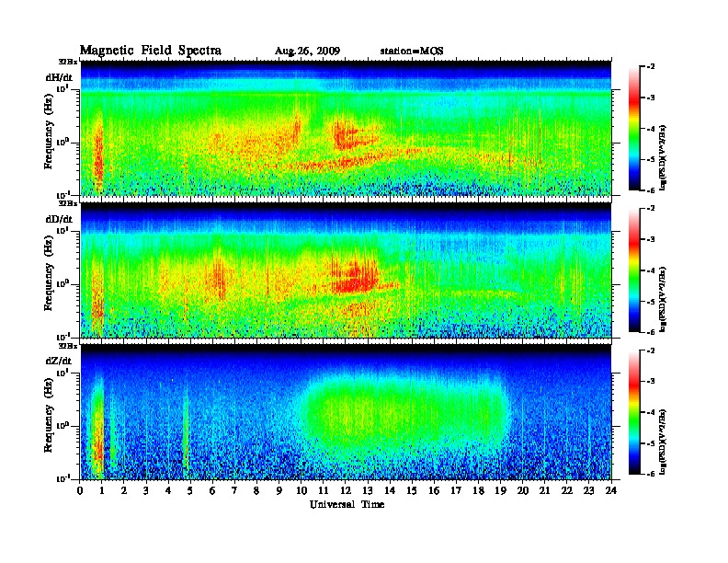Image resolution: width=728 pixels, height=563 pixels.
Task: Select the "dZ/dt" panel label
Action: click(x=59, y=361)
